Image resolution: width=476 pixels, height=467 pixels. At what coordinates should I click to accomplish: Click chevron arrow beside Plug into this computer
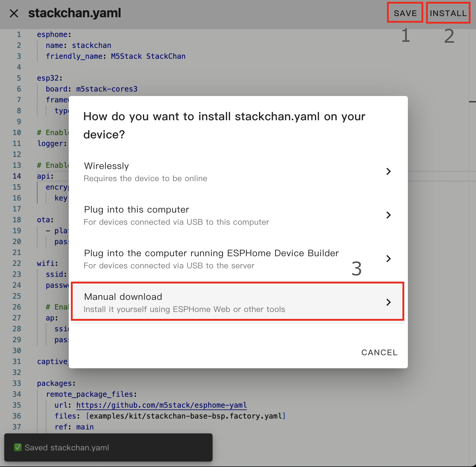[x=388, y=215]
